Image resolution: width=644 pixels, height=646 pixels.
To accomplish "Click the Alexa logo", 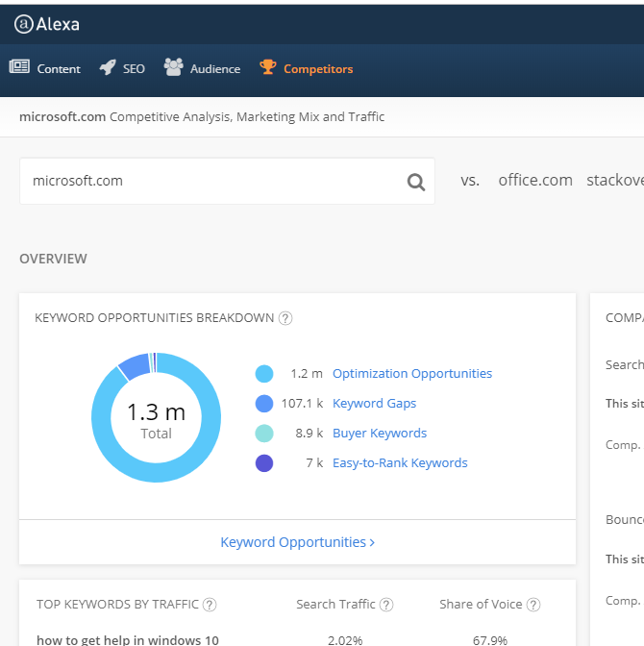I will click(x=46, y=24).
